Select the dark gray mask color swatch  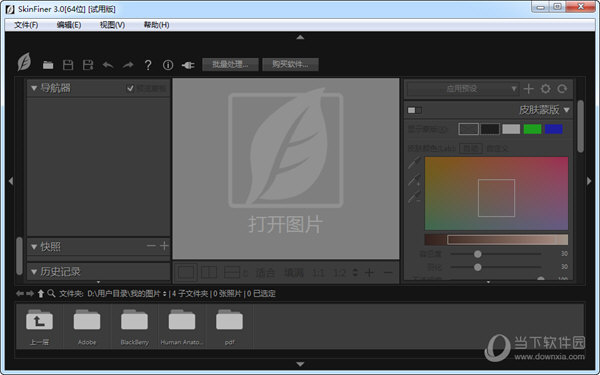click(468, 129)
